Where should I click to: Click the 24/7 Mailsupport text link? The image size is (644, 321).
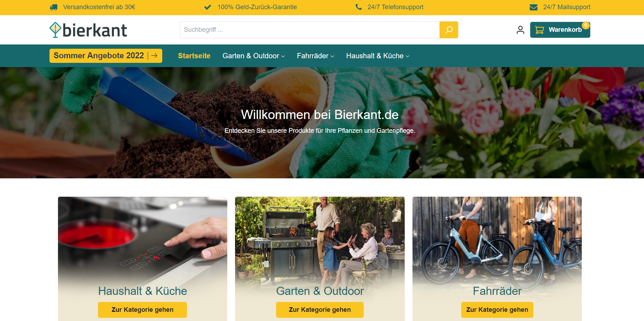567,7
